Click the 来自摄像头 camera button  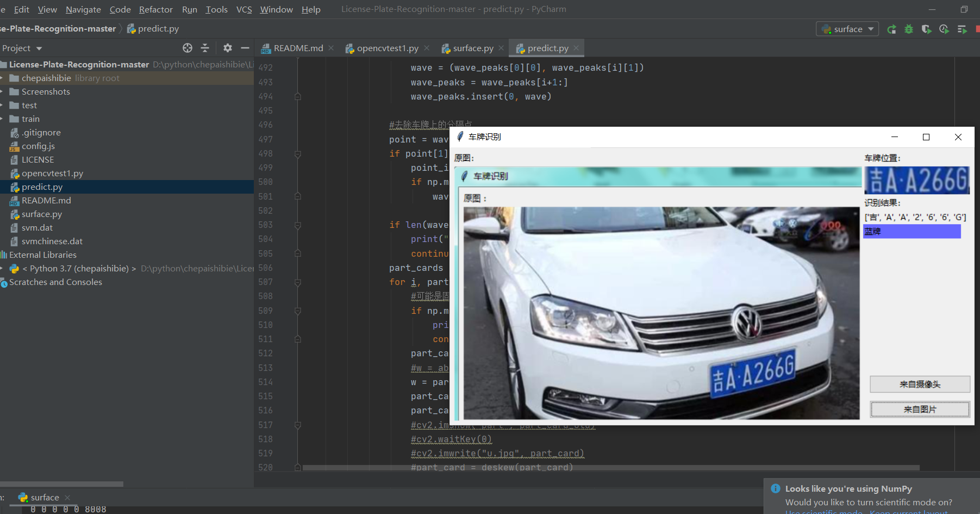click(x=920, y=384)
